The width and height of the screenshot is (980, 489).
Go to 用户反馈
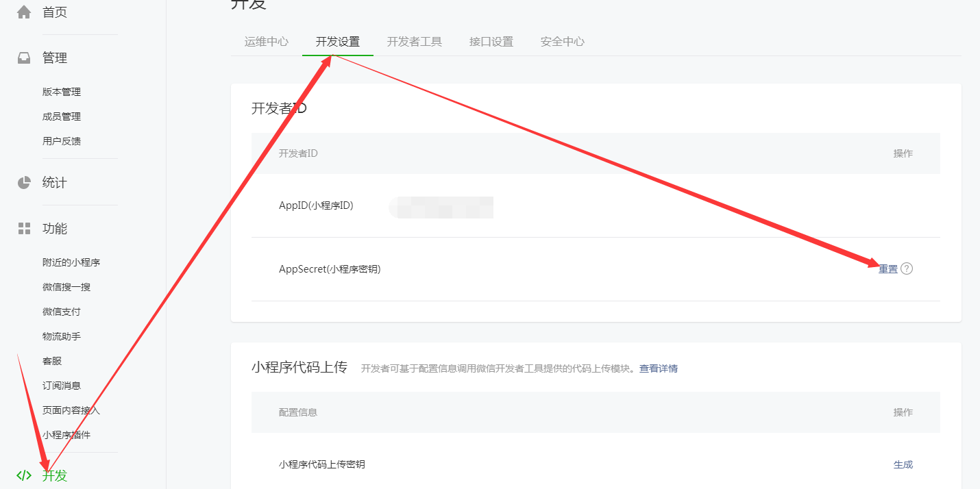pos(62,141)
